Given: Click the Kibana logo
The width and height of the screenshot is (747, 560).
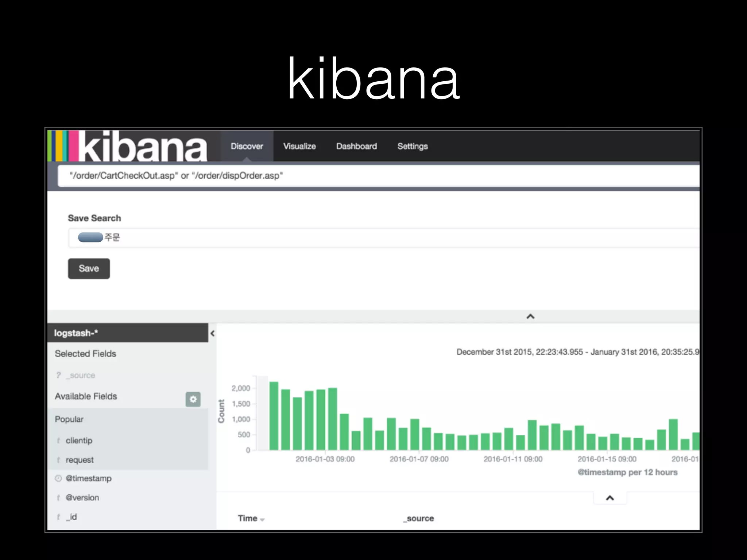Looking at the screenshot, I should pyautogui.click(x=128, y=146).
